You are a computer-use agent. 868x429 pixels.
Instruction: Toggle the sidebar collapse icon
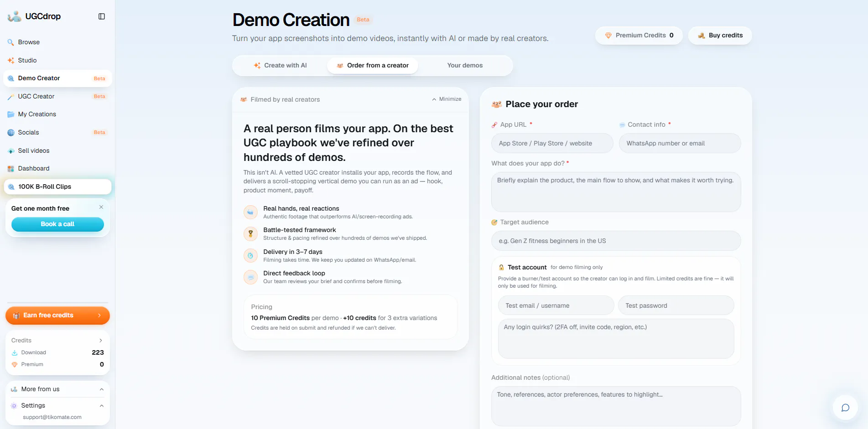102,16
